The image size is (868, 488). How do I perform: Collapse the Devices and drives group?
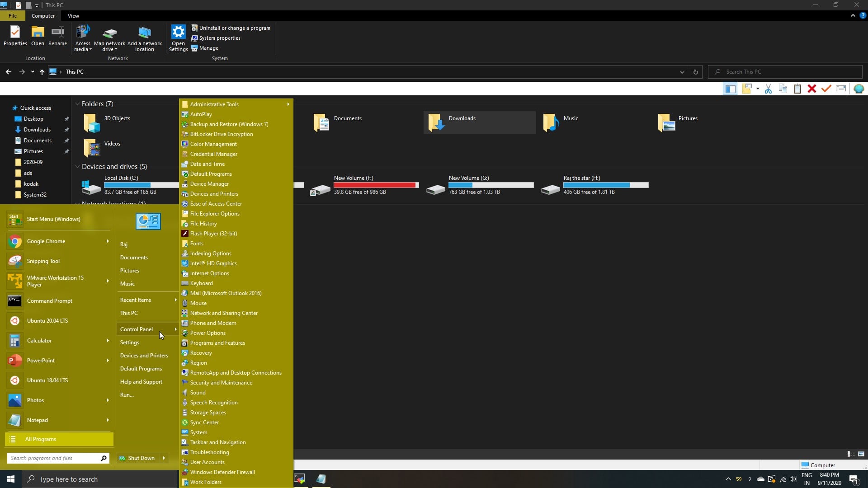click(x=77, y=167)
